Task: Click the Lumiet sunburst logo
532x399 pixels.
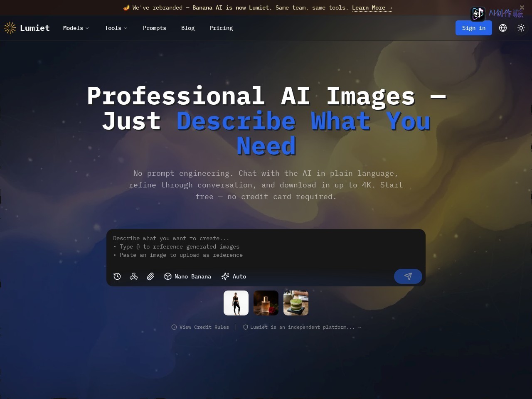Action: coord(10,28)
